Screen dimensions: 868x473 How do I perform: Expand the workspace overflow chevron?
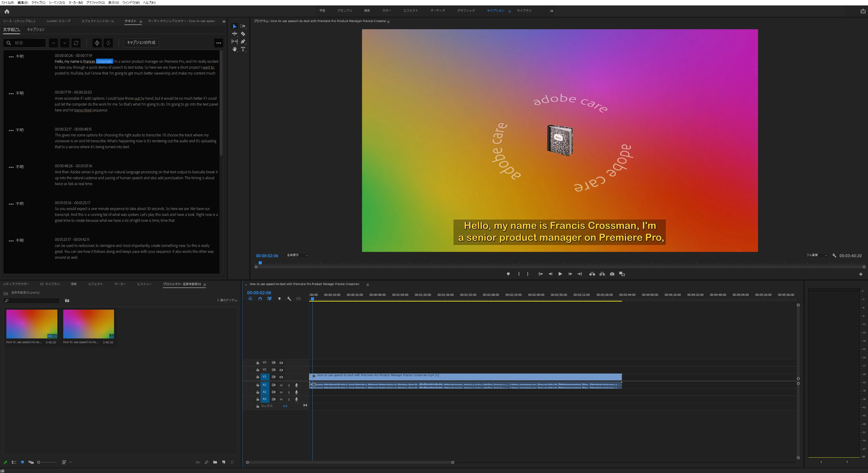(x=552, y=11)
